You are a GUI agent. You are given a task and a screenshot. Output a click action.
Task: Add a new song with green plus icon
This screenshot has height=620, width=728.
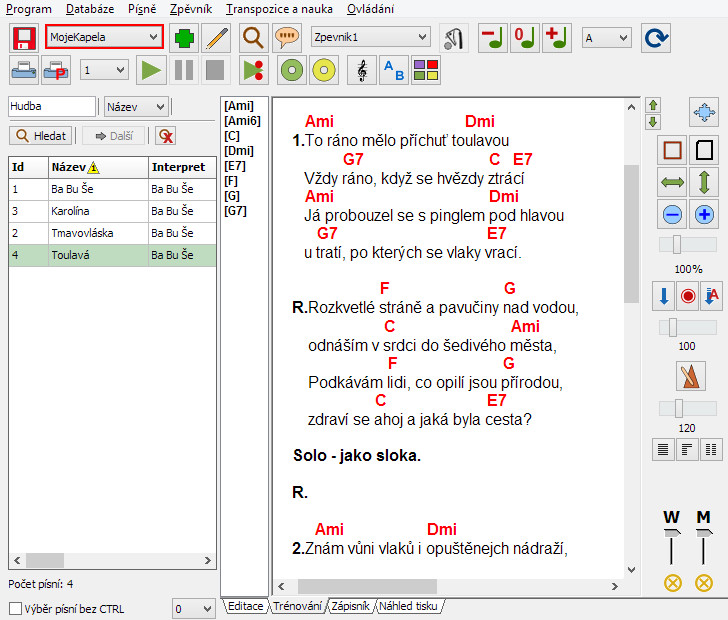click(x=184, y=38)
